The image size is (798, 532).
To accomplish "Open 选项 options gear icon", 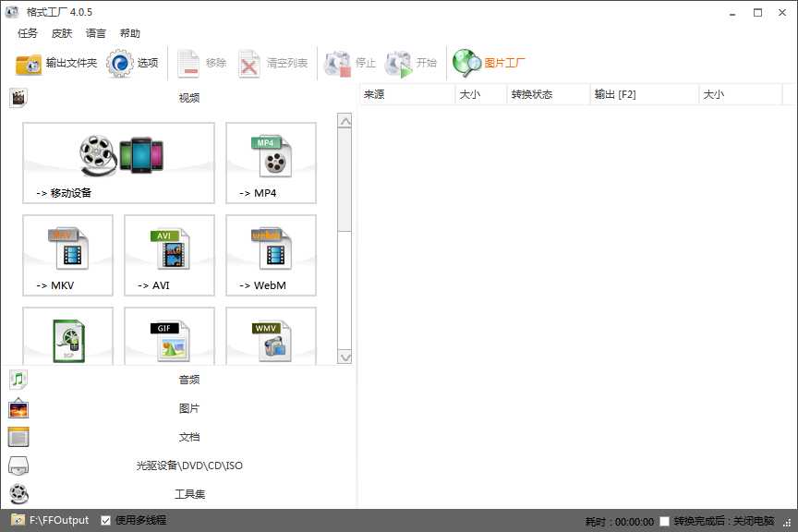I will (x=119, y=64).
